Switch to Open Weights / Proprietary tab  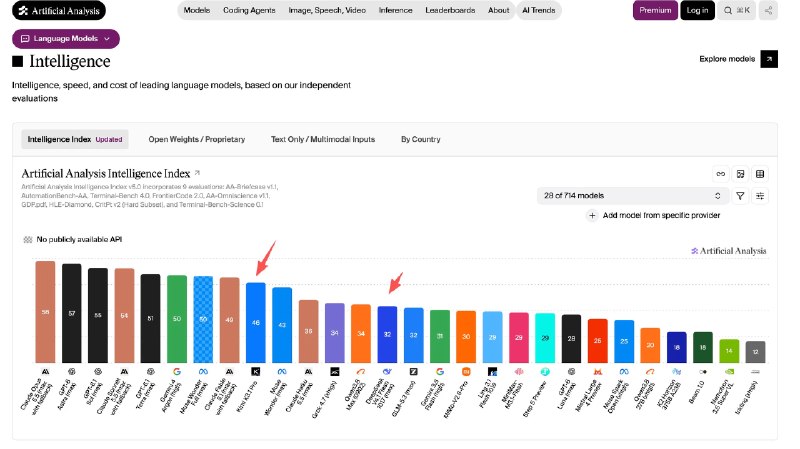click(x=196, y=139)
